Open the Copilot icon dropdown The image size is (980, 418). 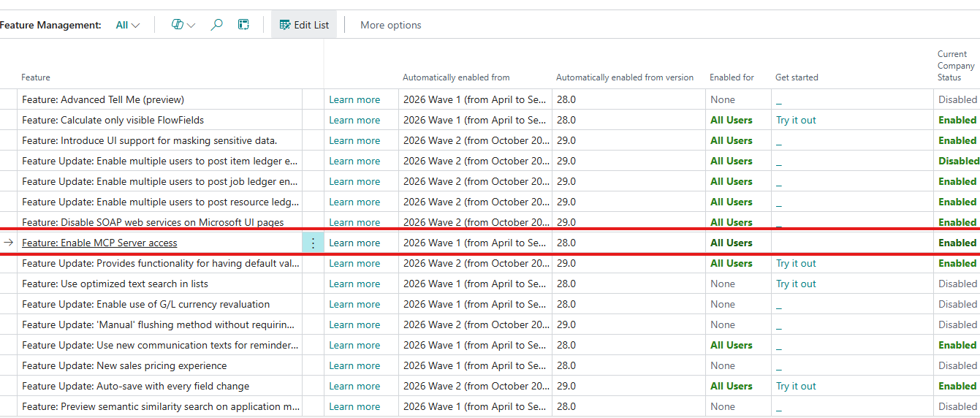click(183, 25)
